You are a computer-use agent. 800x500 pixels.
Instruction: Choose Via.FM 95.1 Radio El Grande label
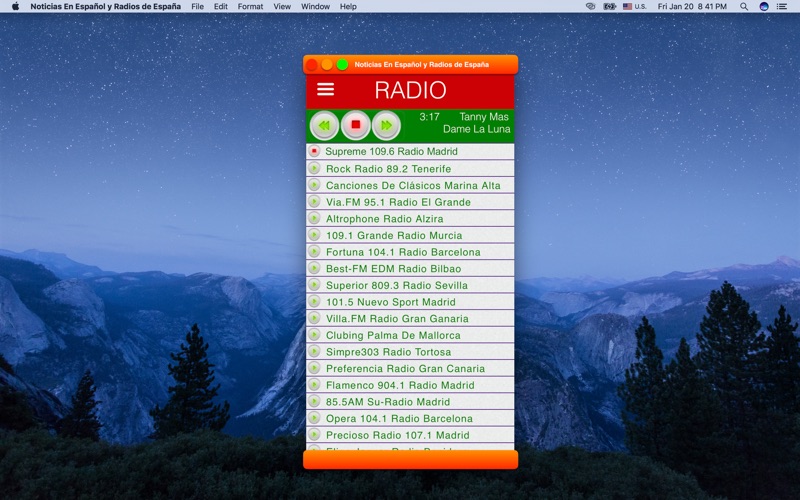click(398, 202)
